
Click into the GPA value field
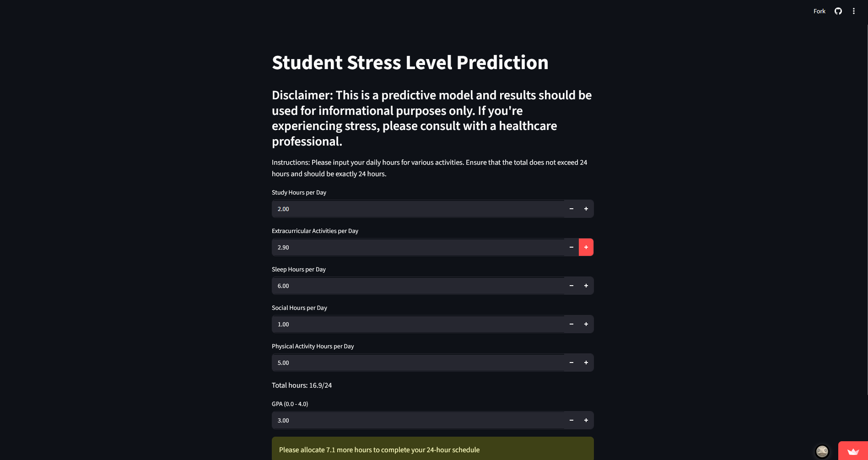tap(418, 420)
